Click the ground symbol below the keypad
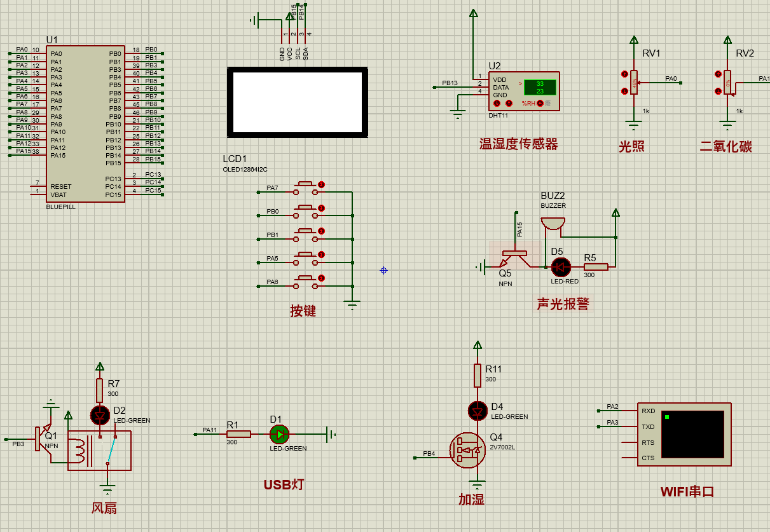Screen dimensions: 770x532 (353, 305)
